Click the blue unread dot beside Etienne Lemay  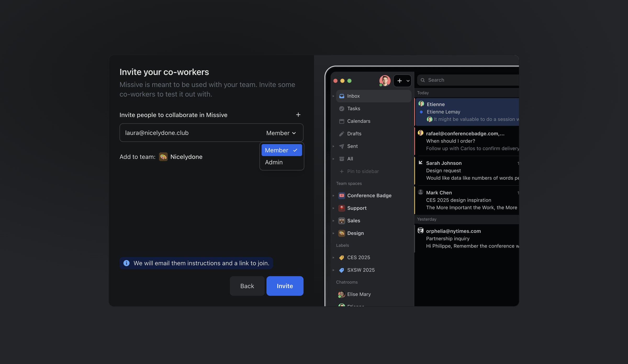[421, 112]
